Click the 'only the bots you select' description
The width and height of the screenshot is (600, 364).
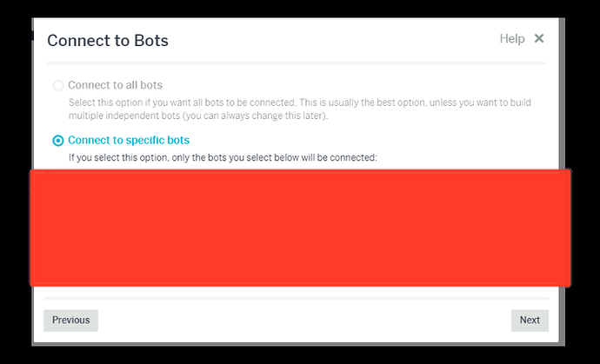tap(223, 157)
